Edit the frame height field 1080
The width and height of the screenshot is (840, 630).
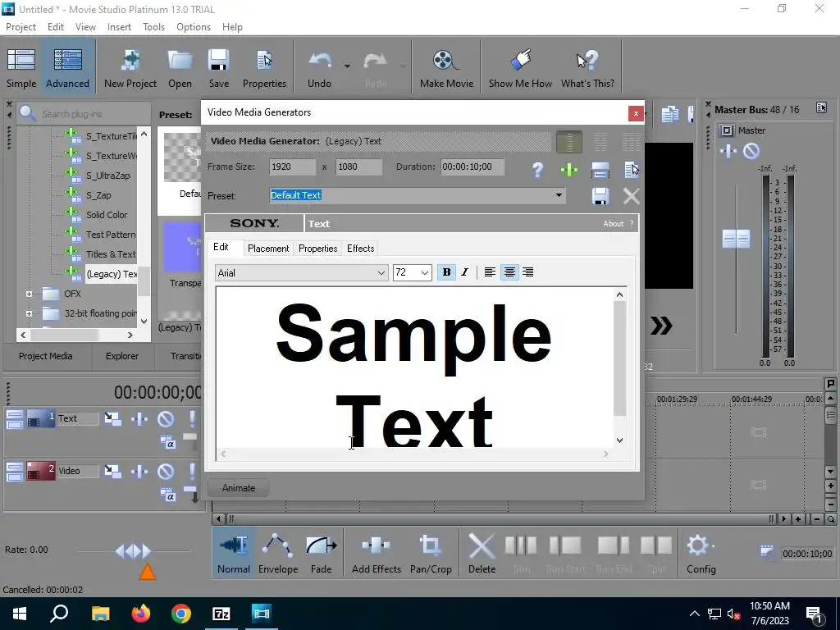[x=359, y=167]
